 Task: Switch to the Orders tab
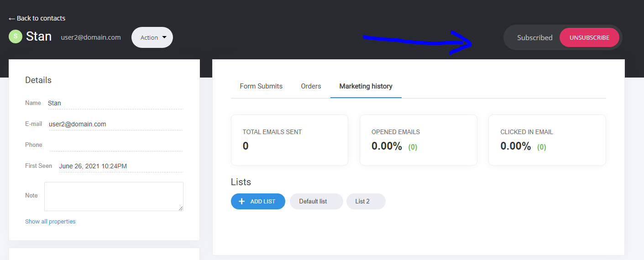click(x=311, y=86)
